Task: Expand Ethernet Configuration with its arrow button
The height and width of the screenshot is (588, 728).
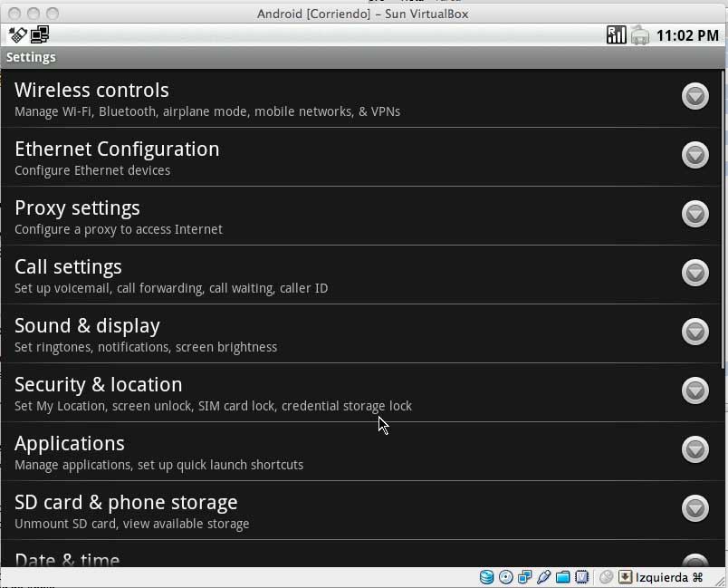Action: point(695,155)
